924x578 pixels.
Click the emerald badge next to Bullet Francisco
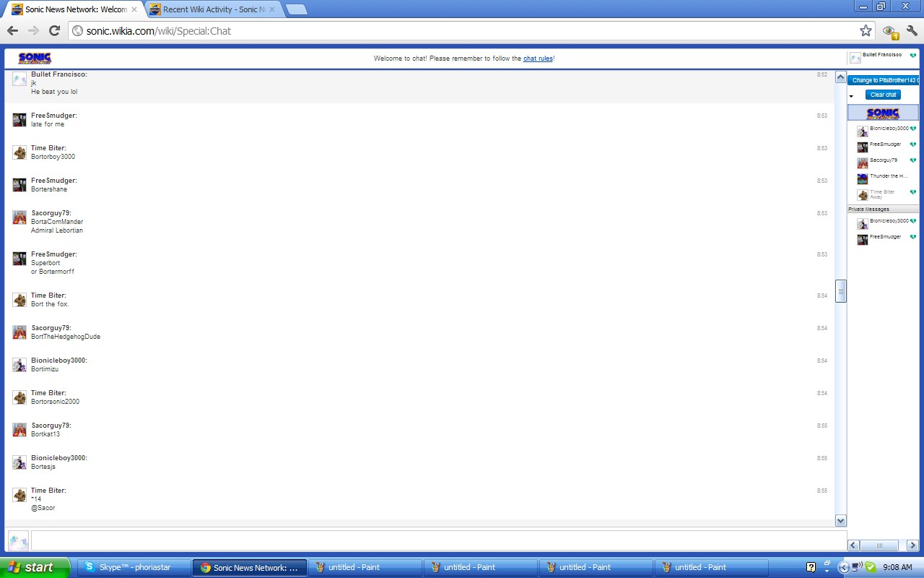[913, 56]
